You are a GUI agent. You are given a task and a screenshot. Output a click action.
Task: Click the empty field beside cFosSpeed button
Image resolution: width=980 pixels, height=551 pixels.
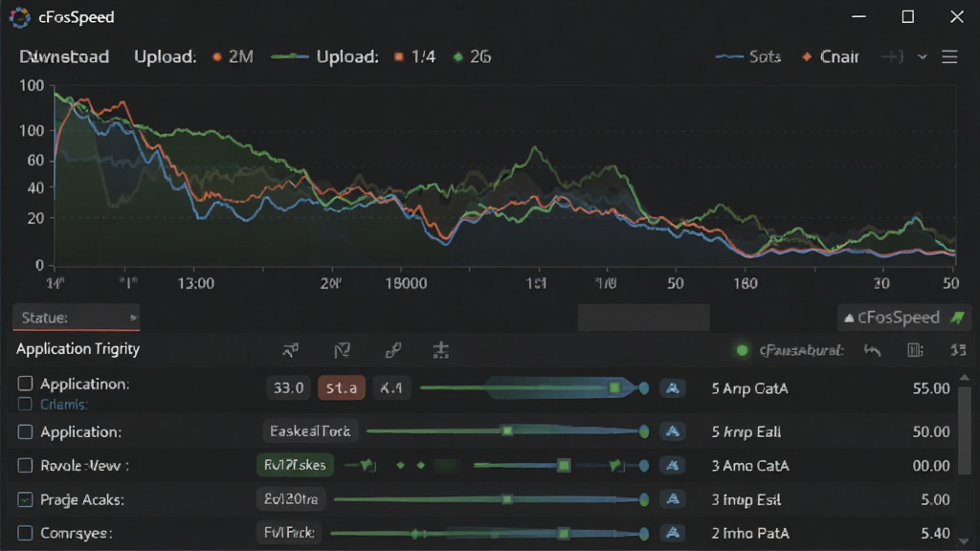coord(643,318)
